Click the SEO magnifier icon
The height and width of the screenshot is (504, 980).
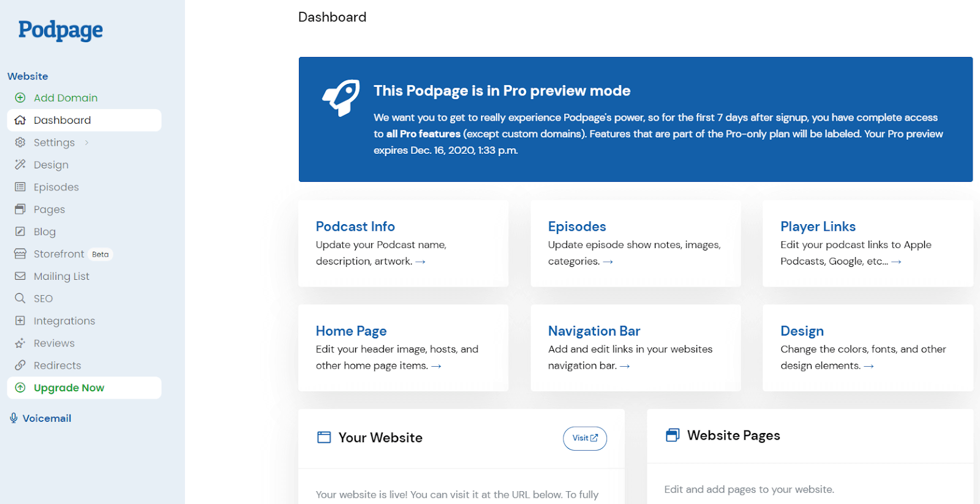[20, 298]
